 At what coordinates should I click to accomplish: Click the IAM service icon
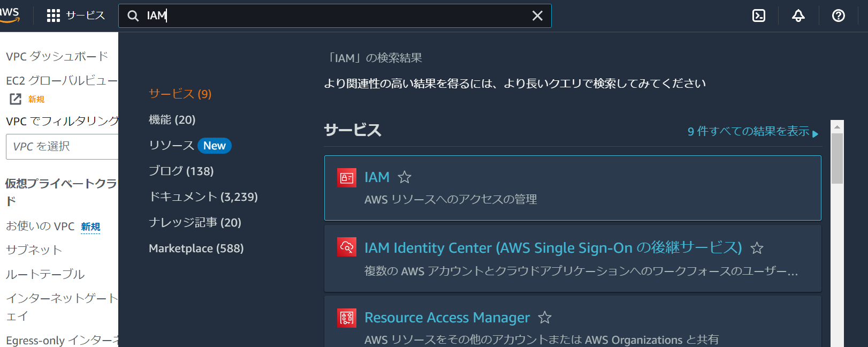pos(347,178)
